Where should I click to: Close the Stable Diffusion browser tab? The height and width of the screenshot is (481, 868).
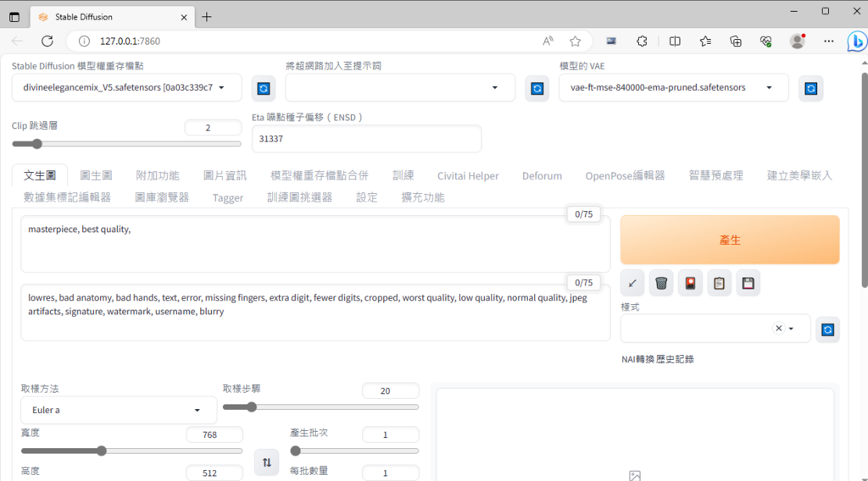click(x=184, y=17)
